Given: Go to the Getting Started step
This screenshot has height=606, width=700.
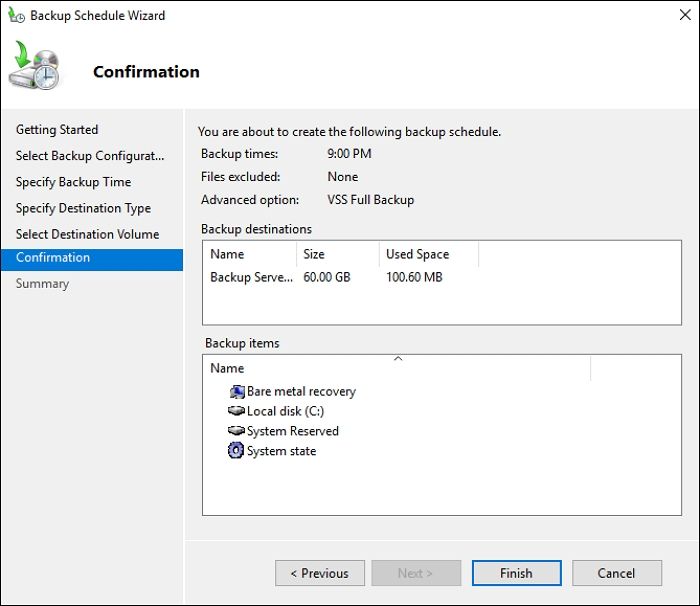Looking at the screenshot, I should 57,129.
